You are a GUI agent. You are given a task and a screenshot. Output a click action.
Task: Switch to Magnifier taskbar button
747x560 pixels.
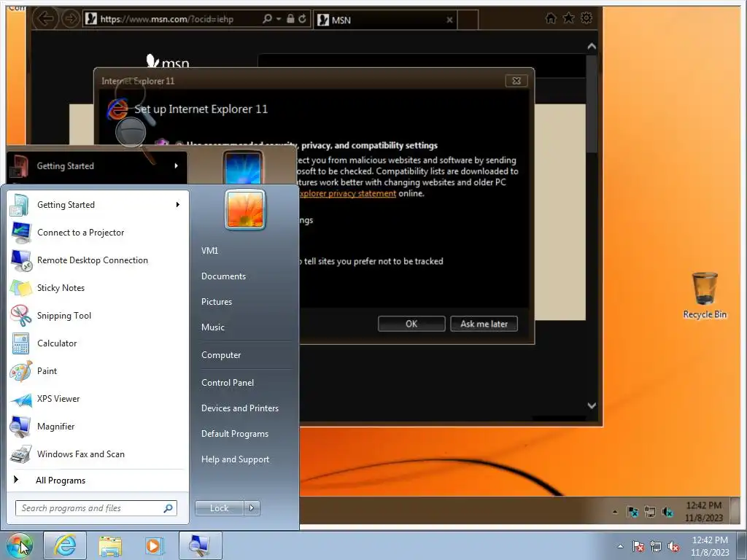[200, 545]
